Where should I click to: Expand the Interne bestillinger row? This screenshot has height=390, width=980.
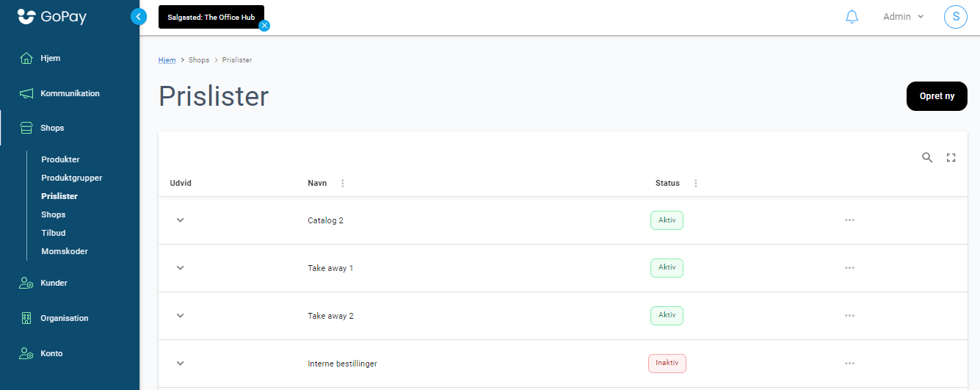[181, 364]
